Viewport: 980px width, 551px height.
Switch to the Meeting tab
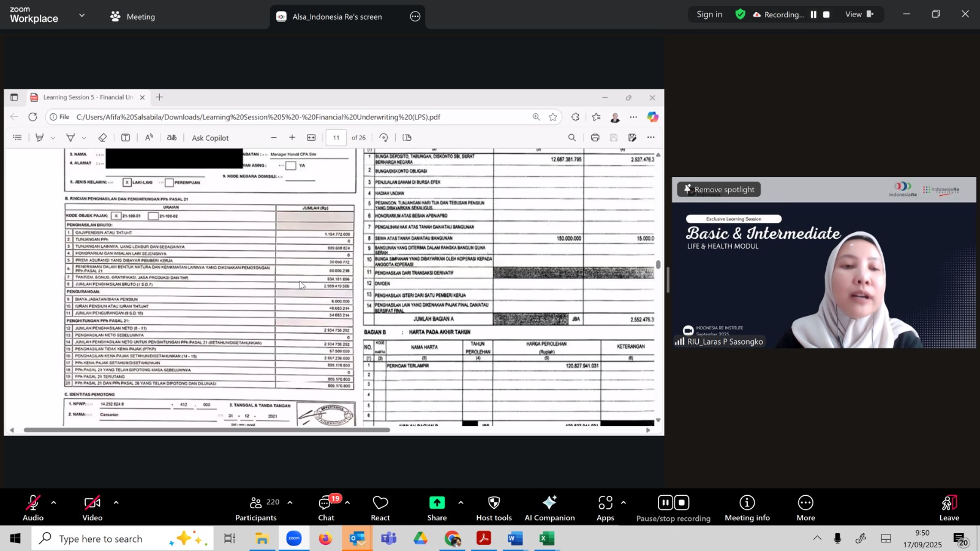coord(133,17)
